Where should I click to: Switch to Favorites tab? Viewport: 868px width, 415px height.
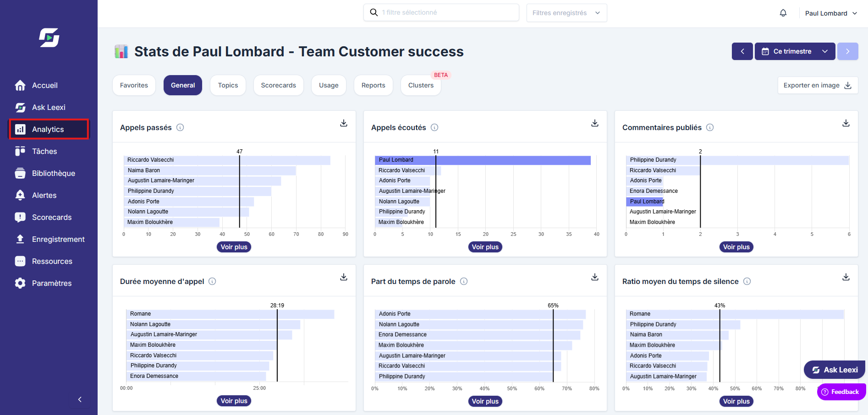pos(134,85)
